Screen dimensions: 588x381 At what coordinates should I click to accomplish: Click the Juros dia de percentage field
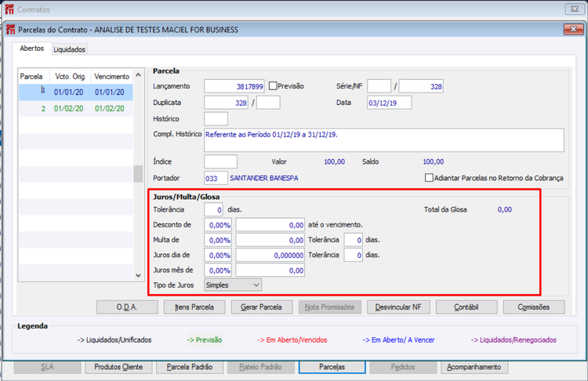coord(218,255)
